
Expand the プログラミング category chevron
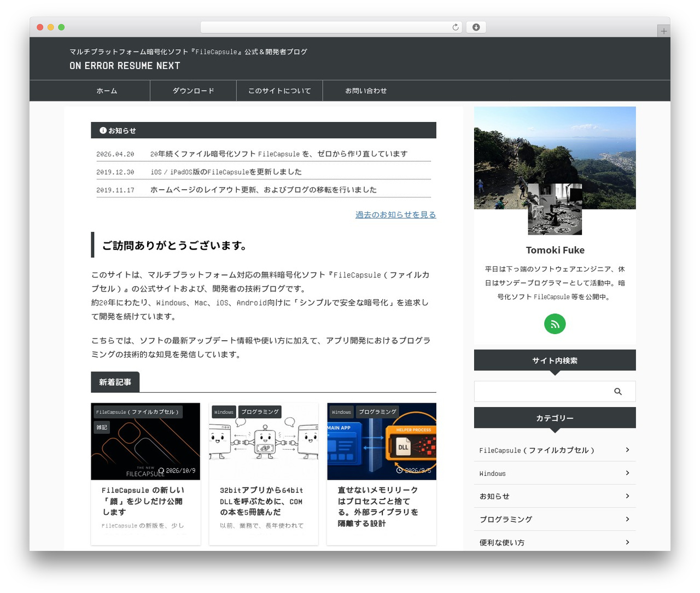pyautogui.click(x=627, y=519)
